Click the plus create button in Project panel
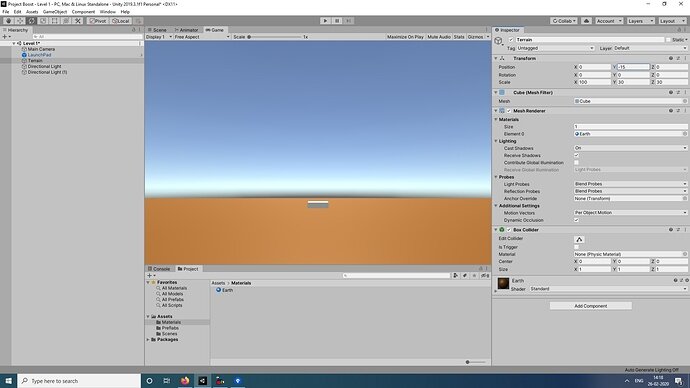The height and width of the screenshot is (388, 690). [x=151, y=275]
